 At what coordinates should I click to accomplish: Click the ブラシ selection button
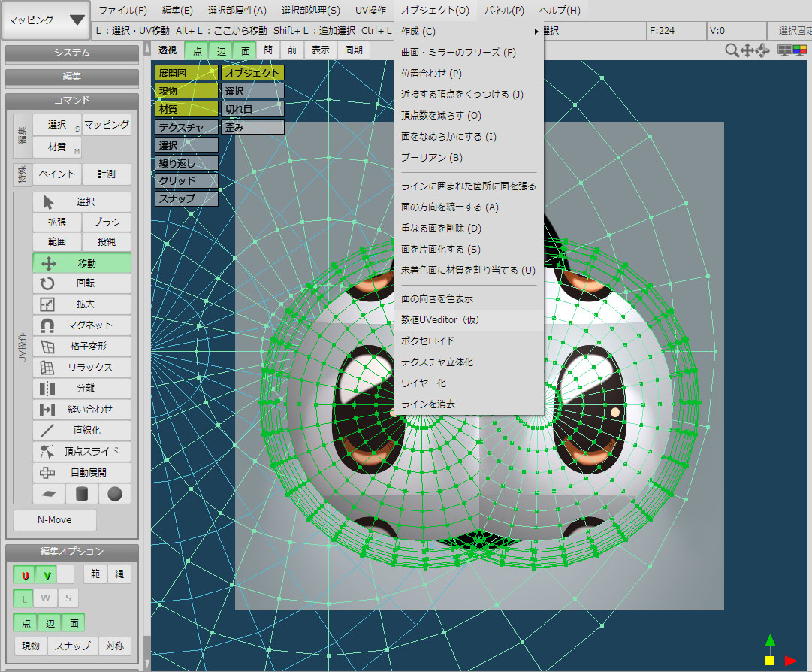coord(107,222)
